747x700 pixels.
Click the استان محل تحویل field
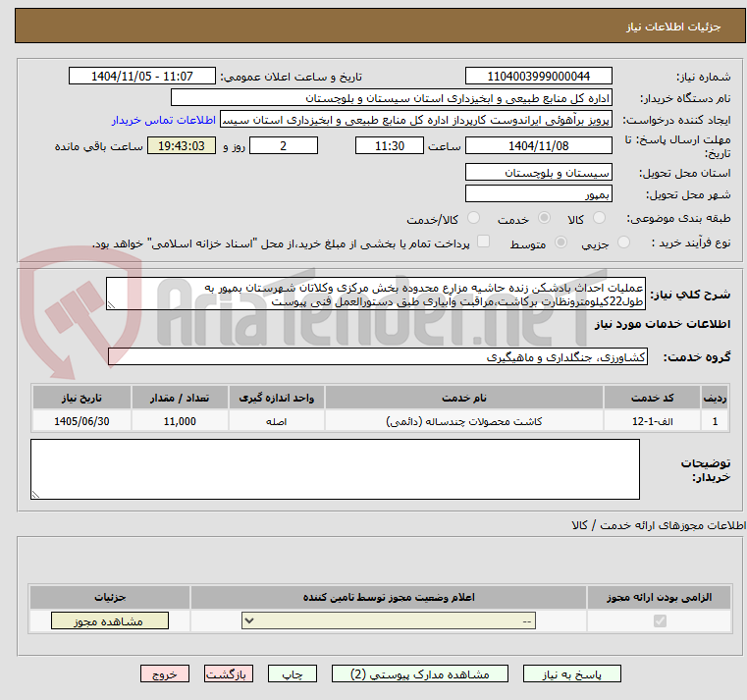point(539,173)
